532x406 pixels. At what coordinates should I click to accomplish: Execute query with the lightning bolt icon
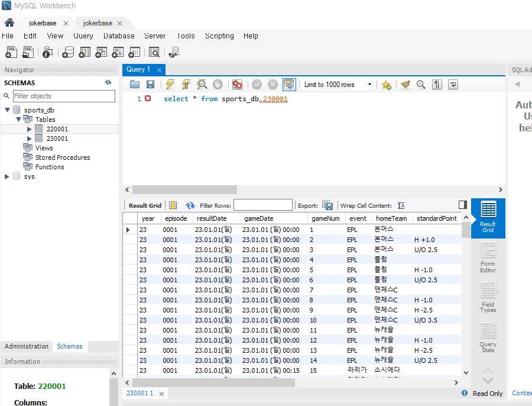point(170,84)
